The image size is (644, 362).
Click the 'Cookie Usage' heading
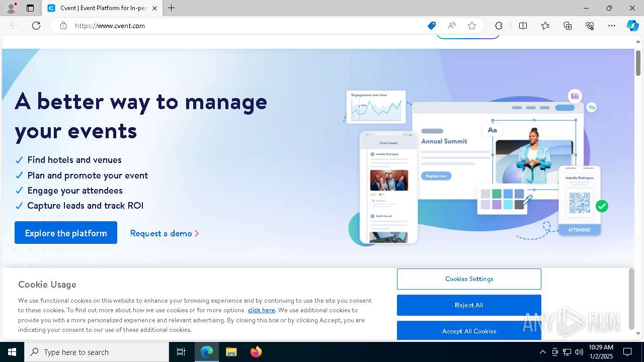pyautogui.click(x=47, y=285)
